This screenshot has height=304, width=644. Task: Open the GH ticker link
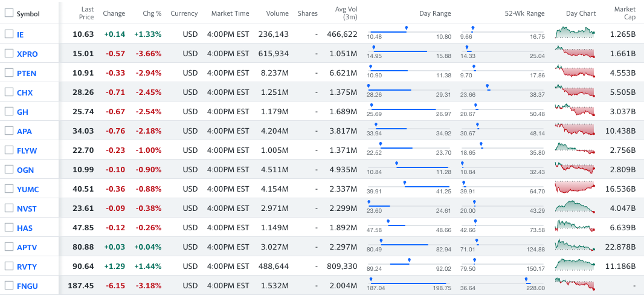click(x=22, y=112)
